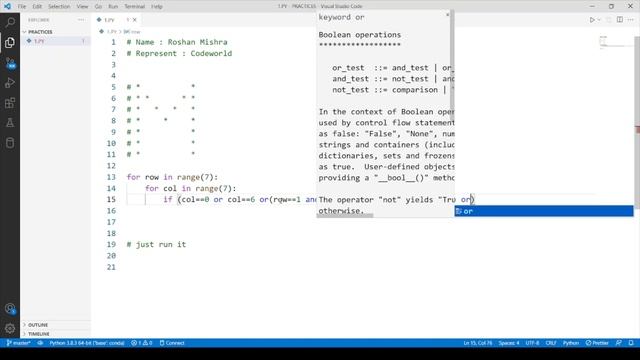The height and width of the screenshot is (360, 640).
Task: Click the editor vertical scrollbar
Action: click(x=637, y=122)
